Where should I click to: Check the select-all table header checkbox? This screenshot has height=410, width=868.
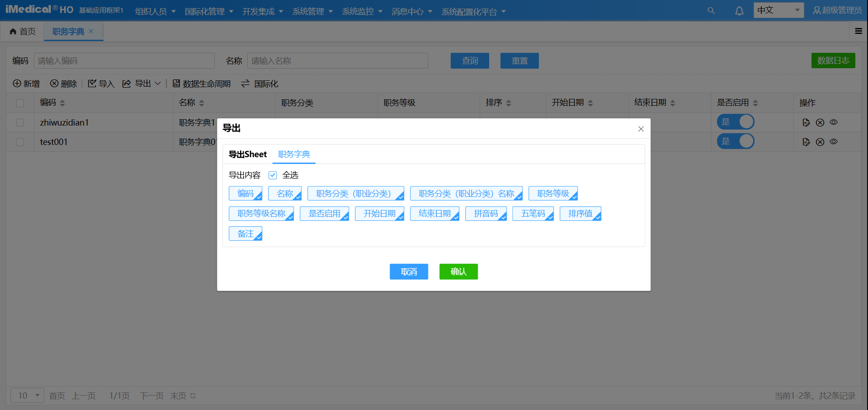[20, 103]
